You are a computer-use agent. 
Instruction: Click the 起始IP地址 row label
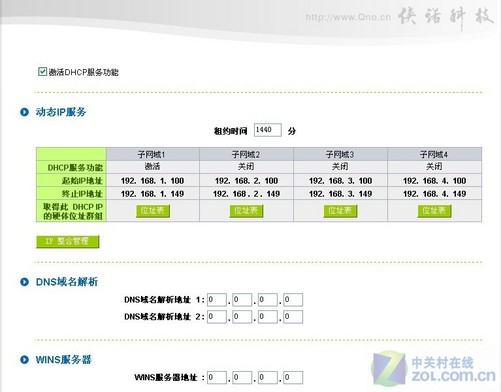(82, 181)
